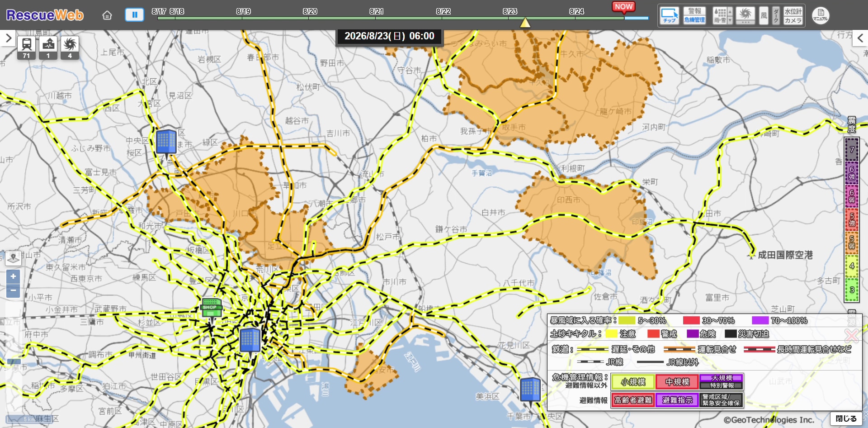Viewport: 868px width, 428px height.
Task: Open the railway alerts icon showing 71
Action: tap(26, 48)
